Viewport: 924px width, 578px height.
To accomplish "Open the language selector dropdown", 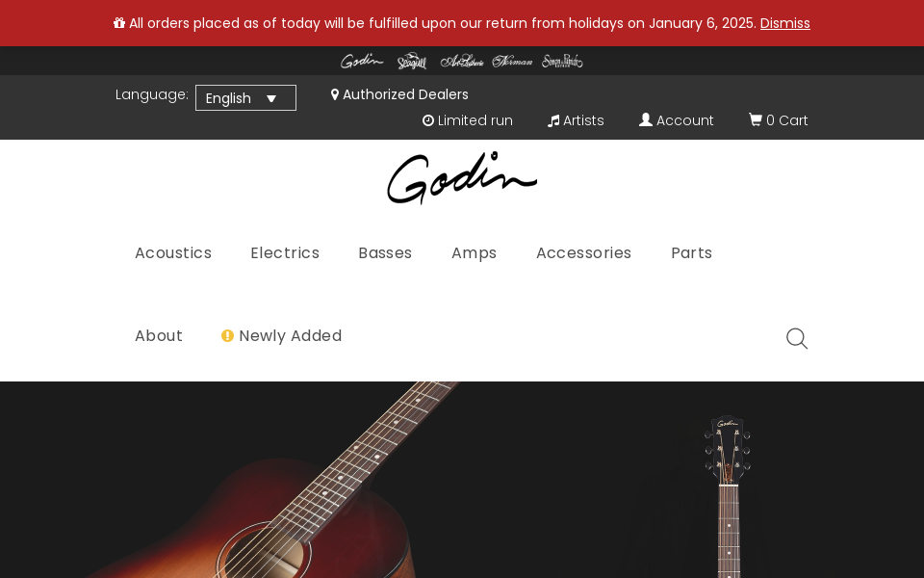I will tap(245, 97).
